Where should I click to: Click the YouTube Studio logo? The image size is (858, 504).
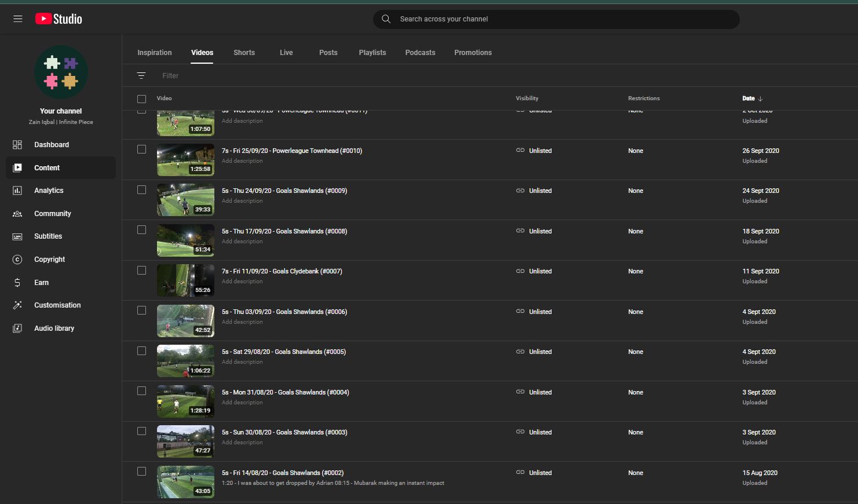[x=59, y=19]
